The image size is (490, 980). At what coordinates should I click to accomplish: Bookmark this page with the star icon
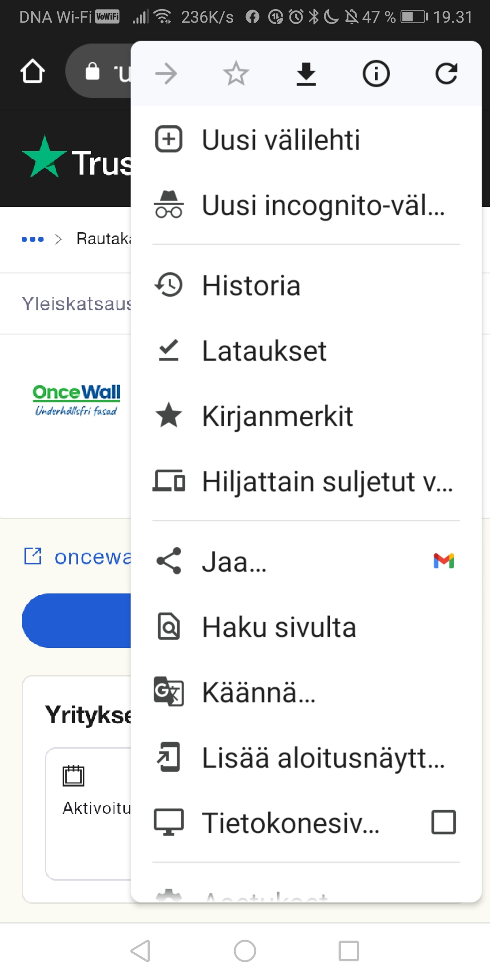[x=236, y=73]
